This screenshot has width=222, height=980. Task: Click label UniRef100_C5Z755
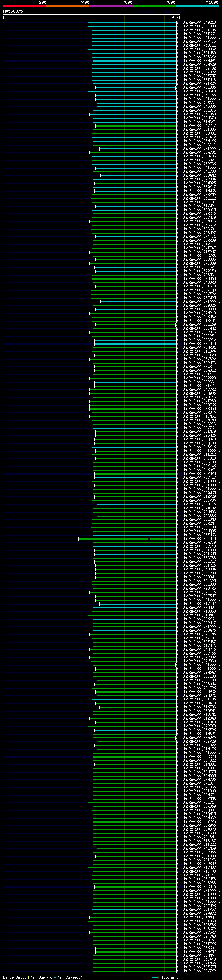click(x=199, y=95)
